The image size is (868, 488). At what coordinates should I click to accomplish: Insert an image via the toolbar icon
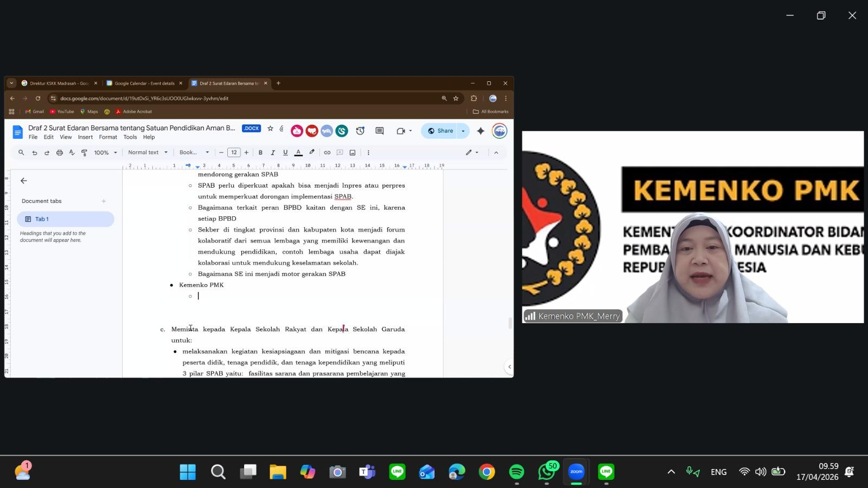point(353,152)
